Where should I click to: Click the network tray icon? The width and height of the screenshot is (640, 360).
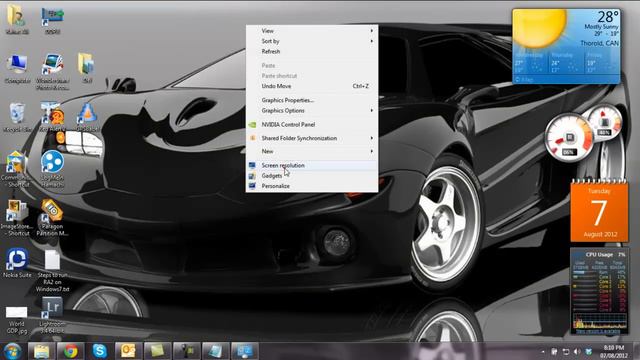pos(566,351)
